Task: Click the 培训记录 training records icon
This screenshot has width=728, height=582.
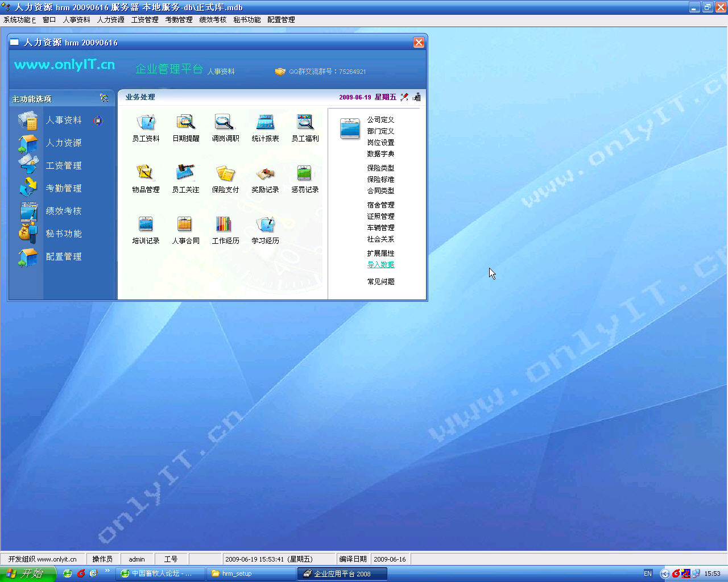Action: pos(146,225)
